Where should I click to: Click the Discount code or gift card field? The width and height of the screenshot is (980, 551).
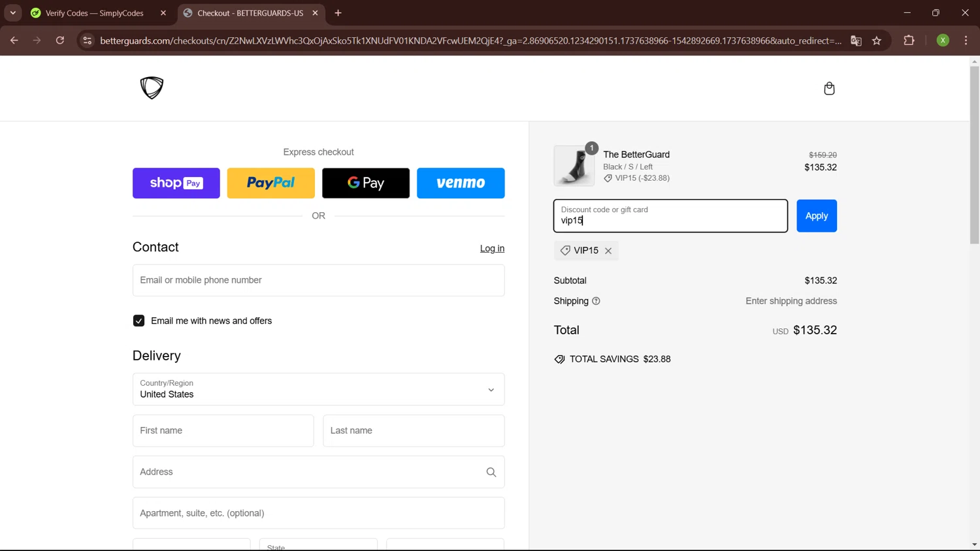(x=670, y=215)
